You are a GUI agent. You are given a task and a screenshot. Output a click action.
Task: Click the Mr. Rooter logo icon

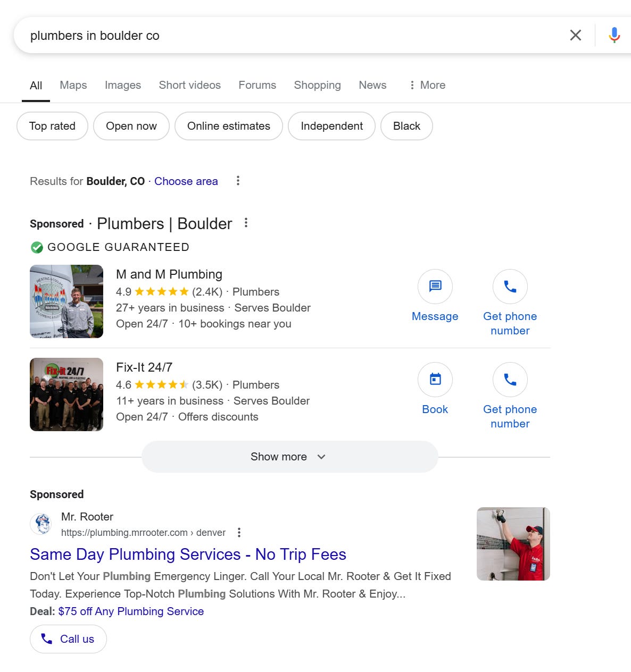click(41, 524)
